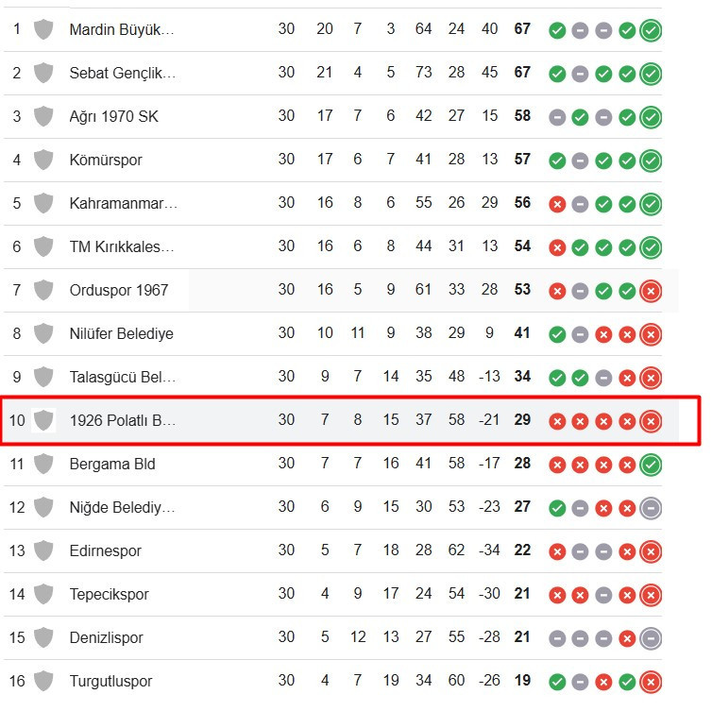Click the circled loss icon for Edirnespor
The width and height of the screenshot is (712, 728).
651,551
